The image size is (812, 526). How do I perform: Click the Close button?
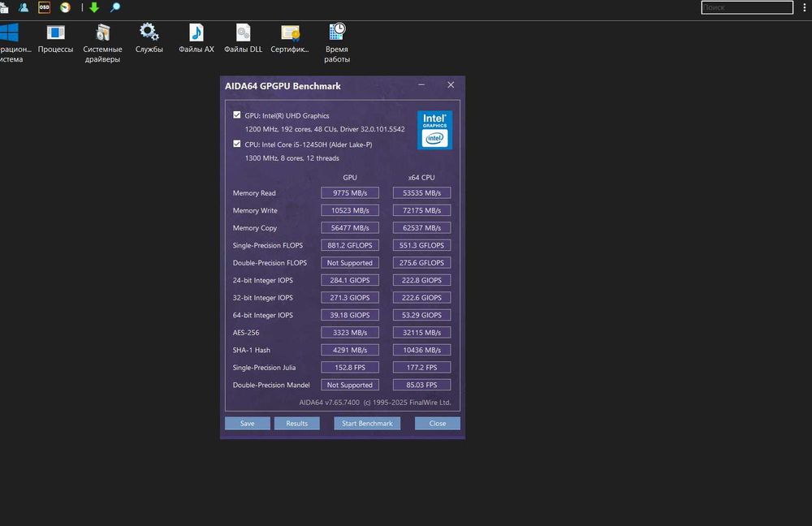coord(437,424)
